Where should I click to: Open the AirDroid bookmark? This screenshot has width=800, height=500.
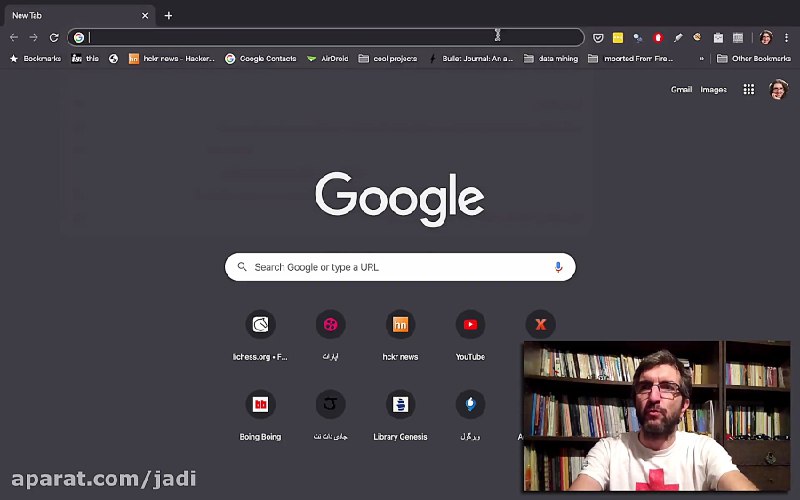[328, 59]
